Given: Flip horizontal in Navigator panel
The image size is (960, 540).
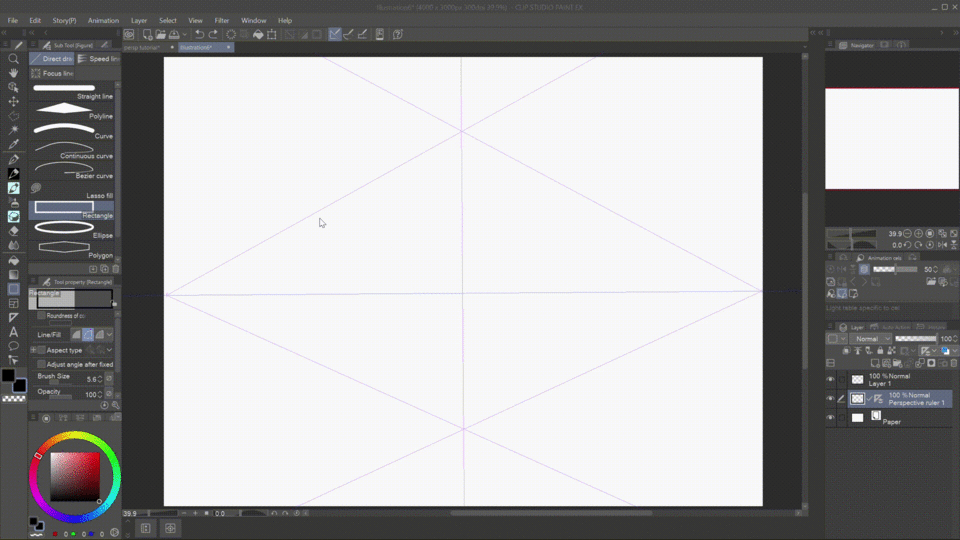Looking at the screenshot, I should (943, 244).
